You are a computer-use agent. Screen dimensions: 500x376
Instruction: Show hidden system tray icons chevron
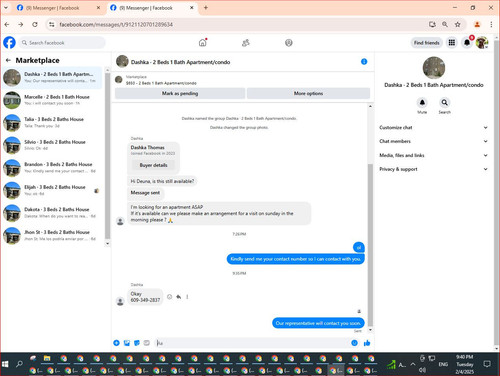(x=413, y=364)
